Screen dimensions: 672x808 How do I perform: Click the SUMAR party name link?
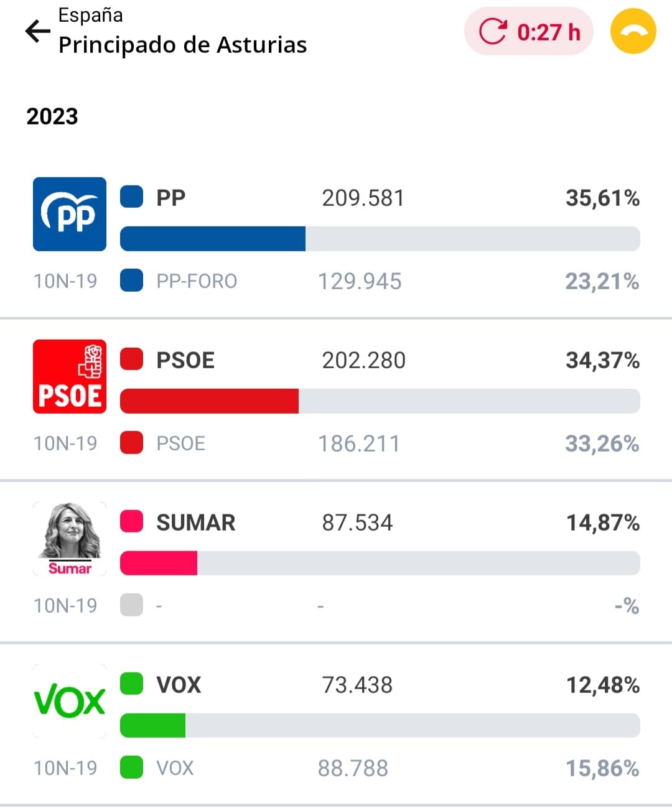pos(195,523)
